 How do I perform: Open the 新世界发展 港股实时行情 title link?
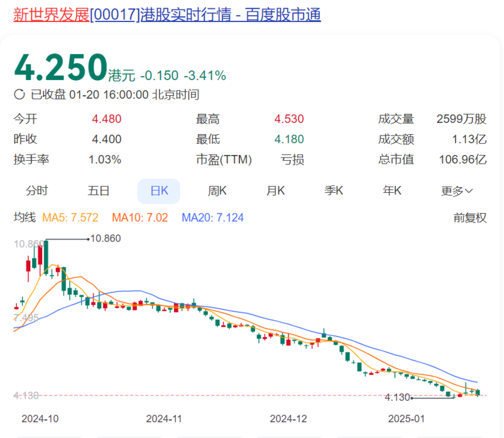(x=167, y=14)
